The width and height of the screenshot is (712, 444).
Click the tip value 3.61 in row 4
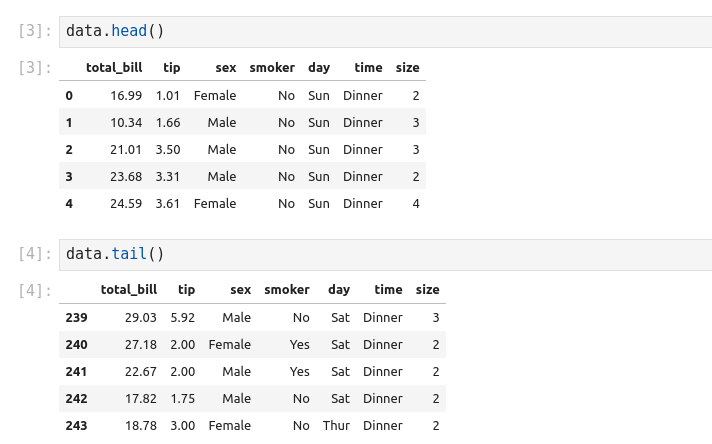pyautogui.click(x=168, y=204)
